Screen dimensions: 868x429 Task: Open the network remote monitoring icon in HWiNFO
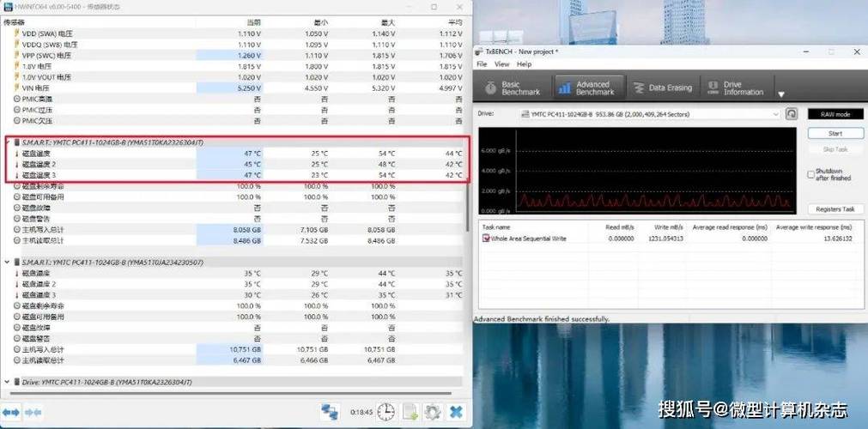pos(331,413)
